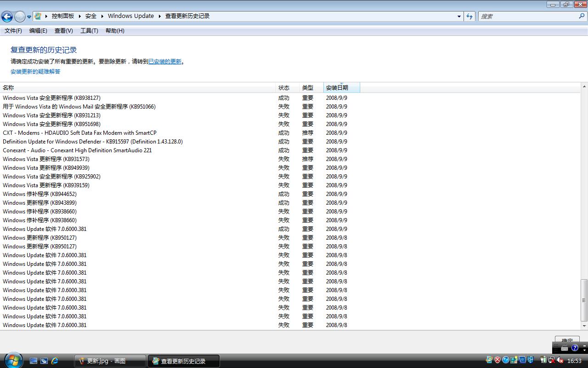Open the disconnected network tray icon
Viewport: 588px width, 368px height.
coord(552,360)
